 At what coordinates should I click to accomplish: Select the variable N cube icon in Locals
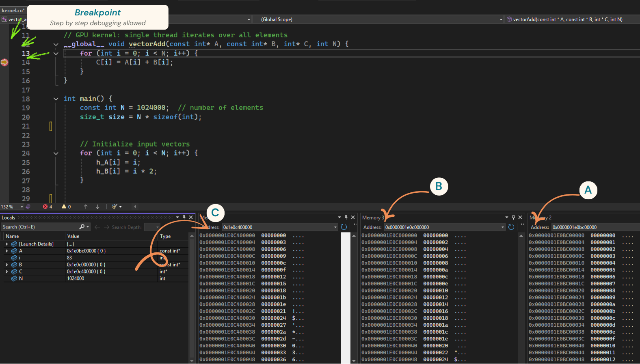click(x=14, y=278)
